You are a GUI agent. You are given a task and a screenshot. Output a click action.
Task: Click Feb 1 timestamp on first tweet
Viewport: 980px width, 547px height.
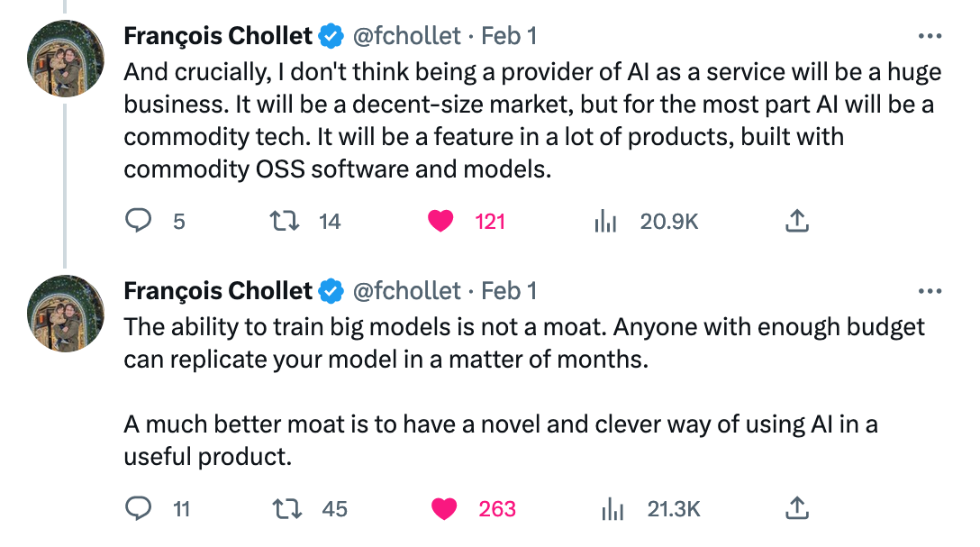pos(509,36)
